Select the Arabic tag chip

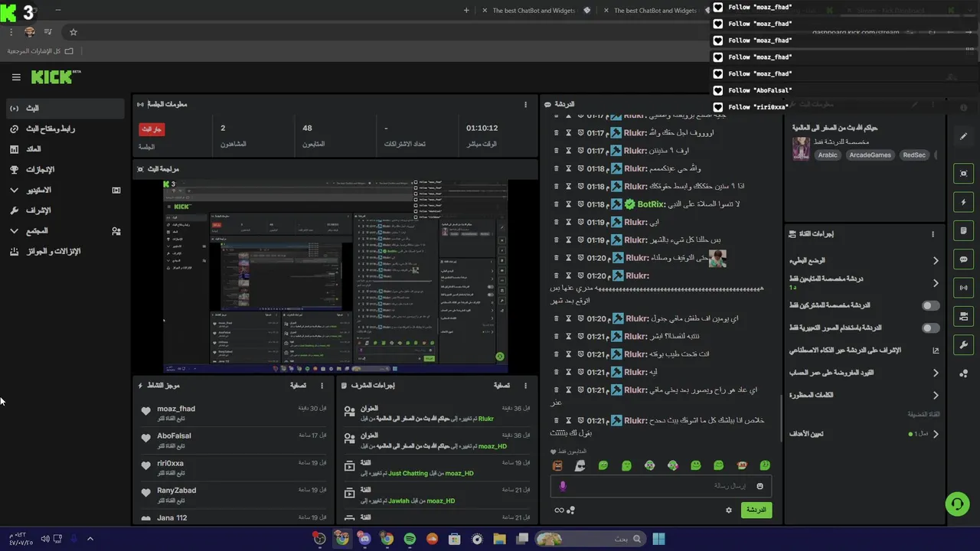828,155
